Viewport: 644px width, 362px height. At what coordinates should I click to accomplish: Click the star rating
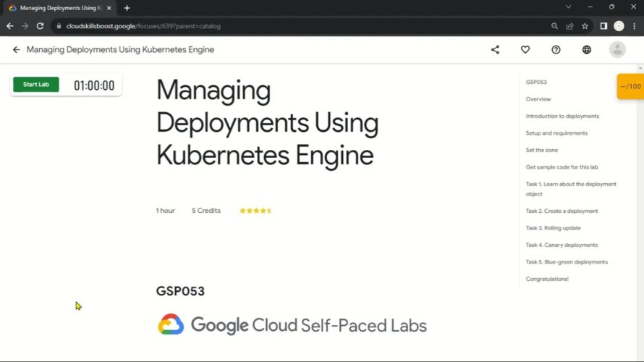256,211
